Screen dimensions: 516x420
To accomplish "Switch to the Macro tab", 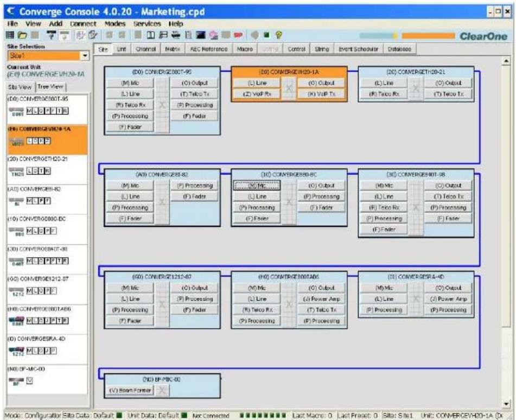I will [245, 49].
